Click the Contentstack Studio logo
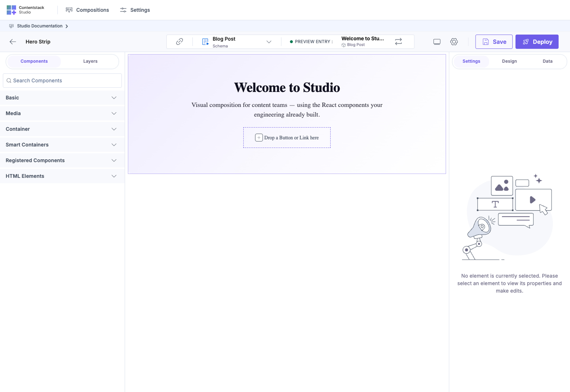This screenshot has width=570, height=392. click(x=25, y=10)
